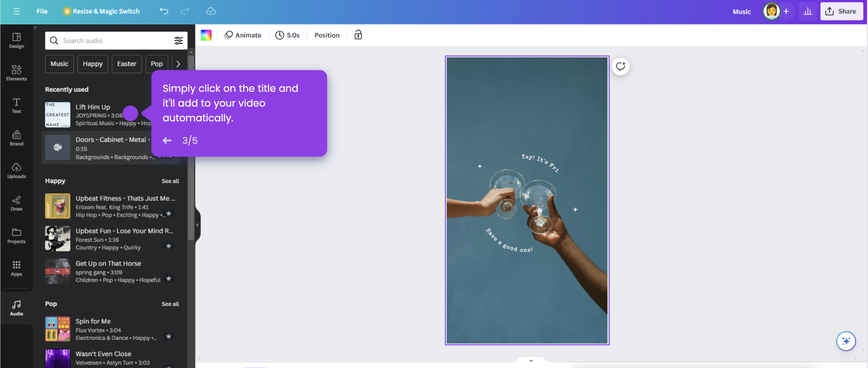Click the Share button

[x=842, y=11]
